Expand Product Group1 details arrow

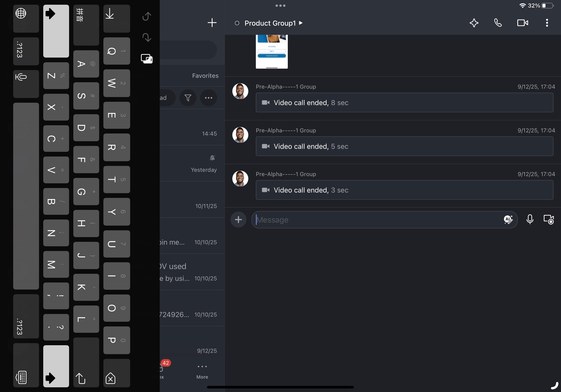[301, 23]
